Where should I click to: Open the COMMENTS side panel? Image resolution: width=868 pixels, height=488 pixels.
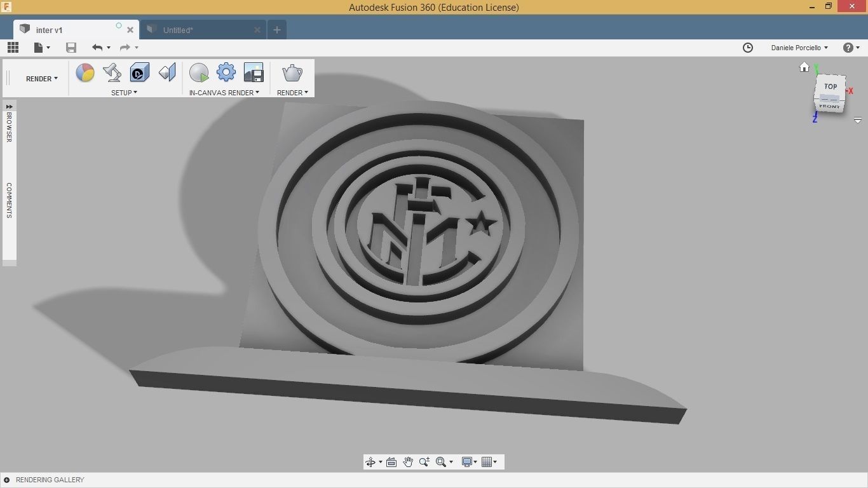point(10,201)
